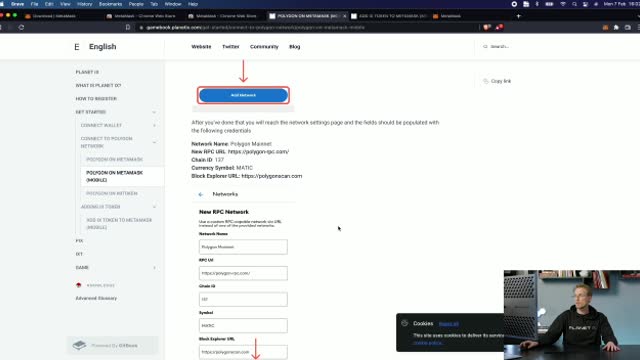Click the blue Add Network button
Image resolution: width=640 pixels, height=360 pixels.
[x=243, y=95]
